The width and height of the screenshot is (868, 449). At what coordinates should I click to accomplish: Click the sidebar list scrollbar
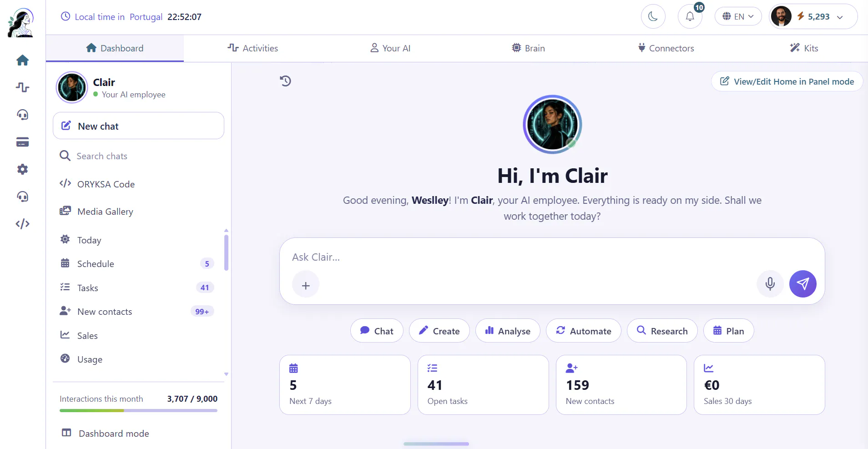point(226,253)
